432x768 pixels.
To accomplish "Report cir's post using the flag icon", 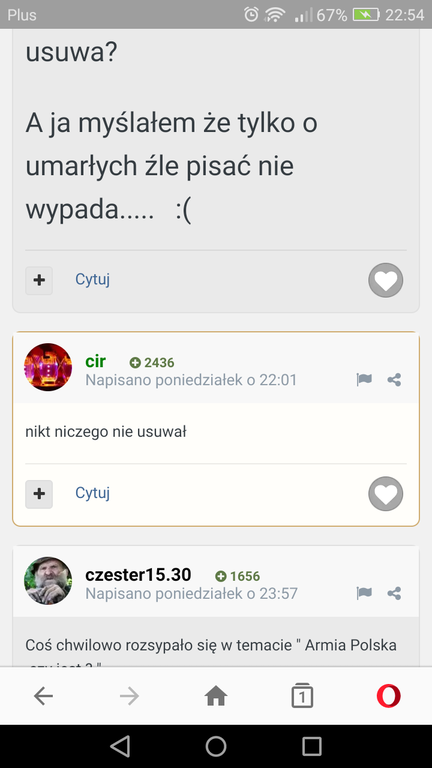I will tap(364, 380).
